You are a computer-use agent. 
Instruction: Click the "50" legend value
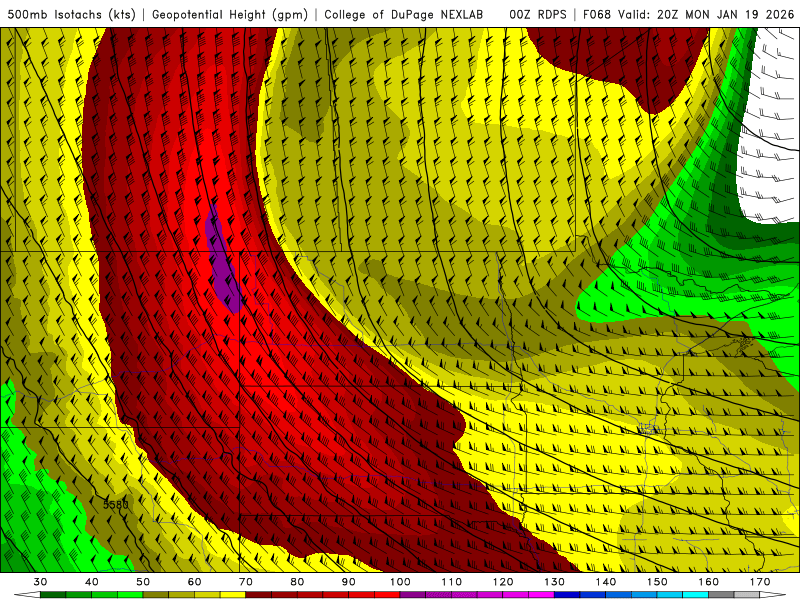point(143,582)
